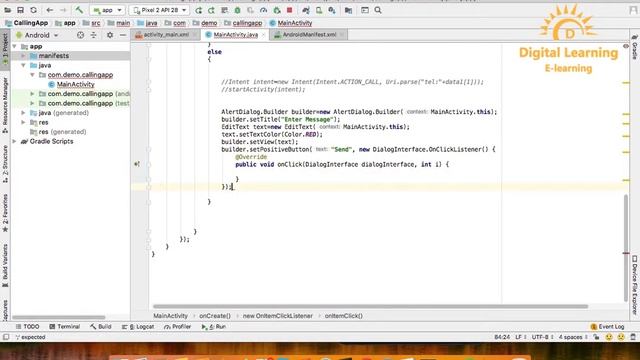
Task: Open AVD Manager icon in toolbar
Action: (x=319, y=10)
